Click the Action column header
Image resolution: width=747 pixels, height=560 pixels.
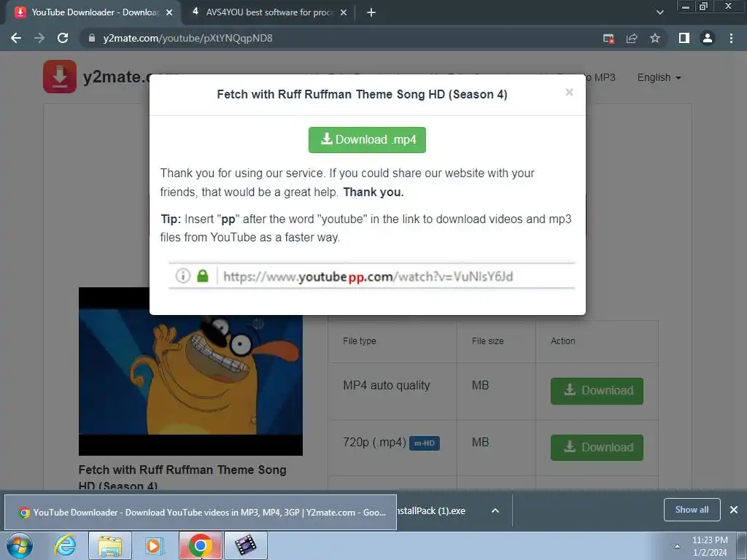[562, 341]
